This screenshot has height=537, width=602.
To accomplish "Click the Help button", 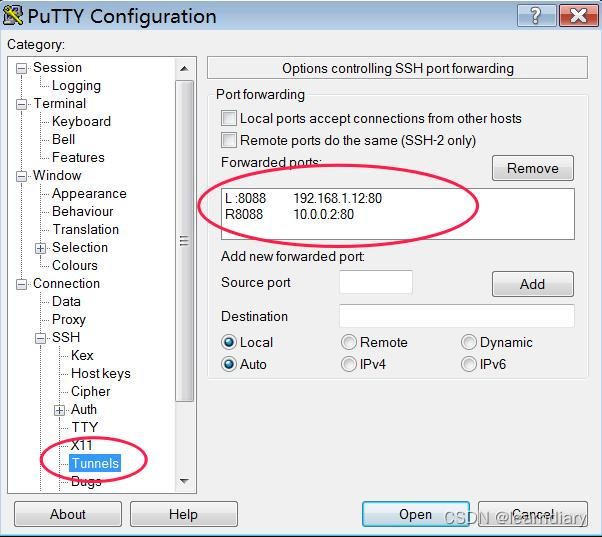I will tap(184, 514).
